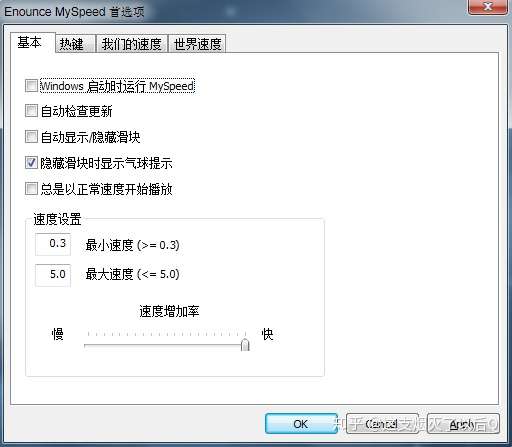Image resolution: width=512 pixels, height=447 pixels.
Task: Click the Apply button
Action: click(x=463, y=424)
